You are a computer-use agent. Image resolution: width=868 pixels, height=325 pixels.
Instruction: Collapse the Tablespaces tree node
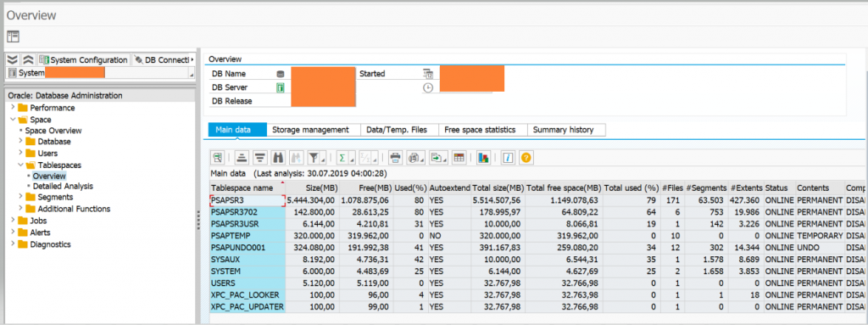coord(20,165)
